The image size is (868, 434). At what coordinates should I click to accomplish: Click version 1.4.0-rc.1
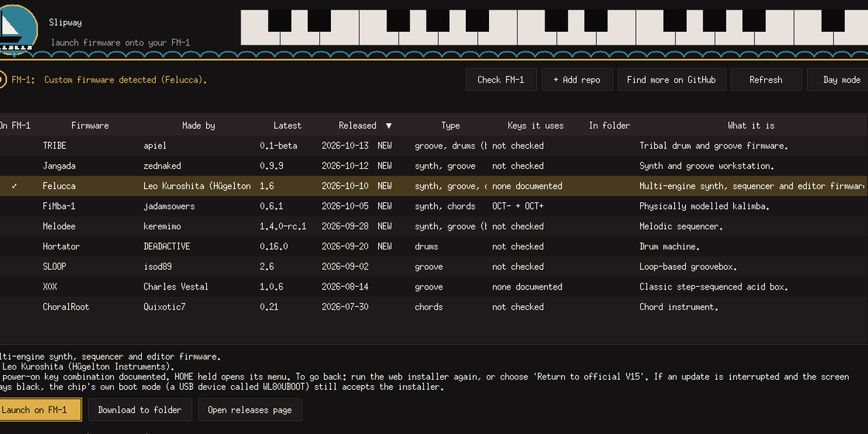[283, 226]
